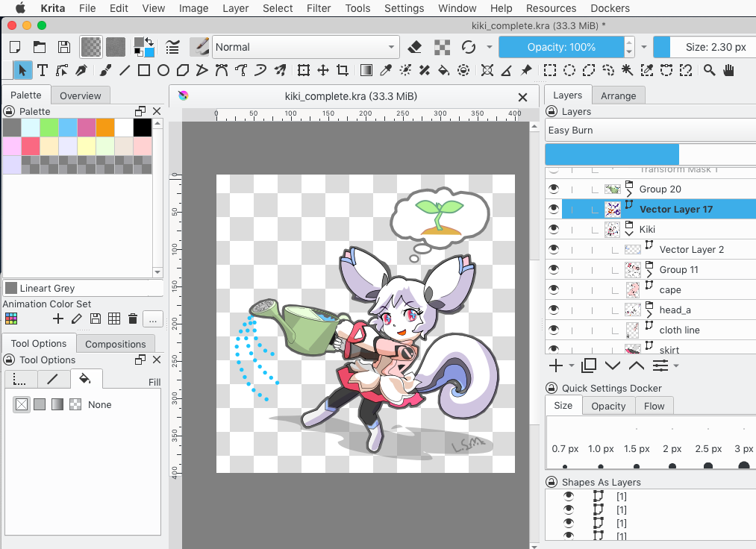The image size is (756, 549).
Task: Delete color with palette trash icon
Action: (133, 319)
